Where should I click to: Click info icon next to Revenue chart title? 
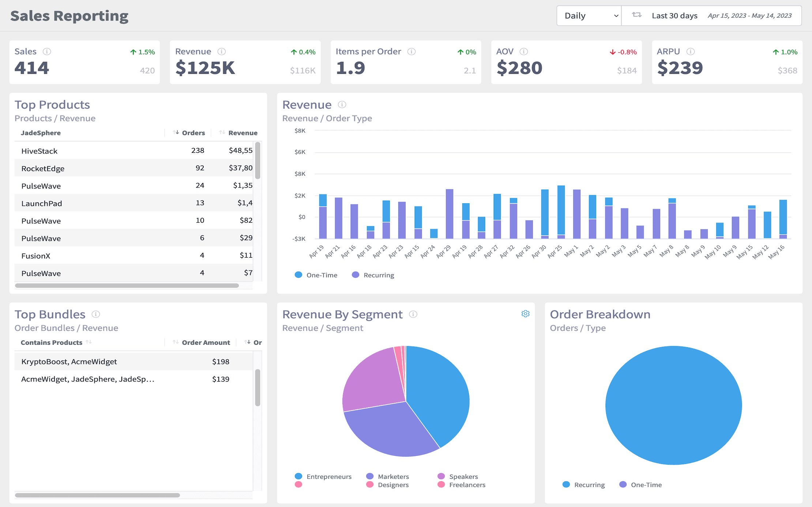342,105
